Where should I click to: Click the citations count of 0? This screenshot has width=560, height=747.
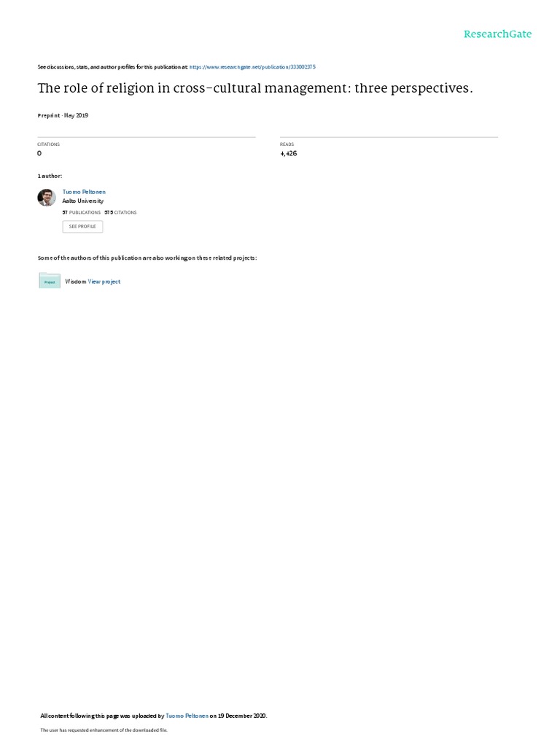click(39, 153)
